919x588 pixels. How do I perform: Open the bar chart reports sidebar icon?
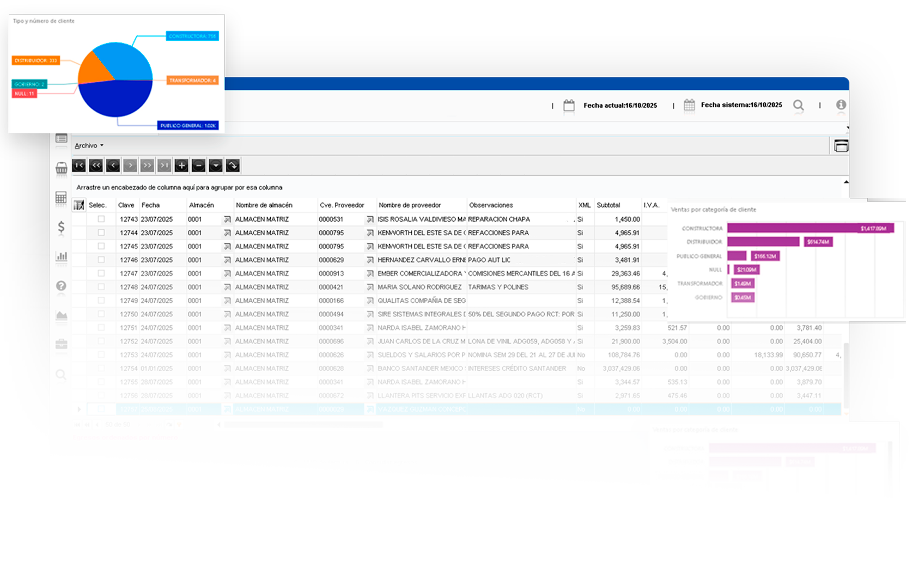[x=62, y=256]
